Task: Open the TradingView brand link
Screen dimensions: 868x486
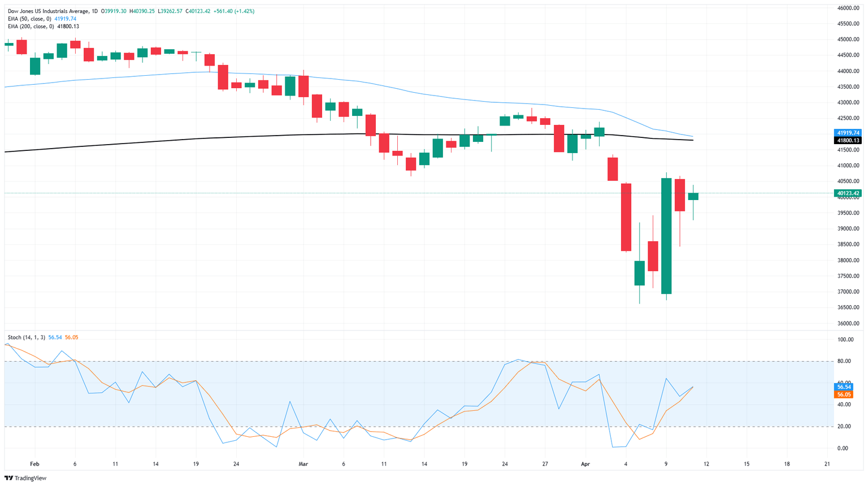Action: tap(25, 478)
